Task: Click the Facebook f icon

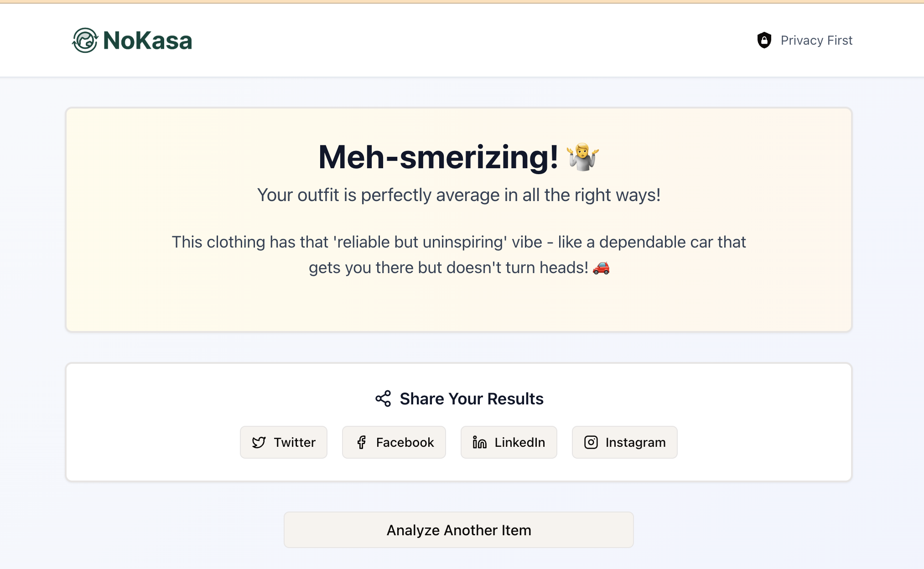Action: (362, 442)
